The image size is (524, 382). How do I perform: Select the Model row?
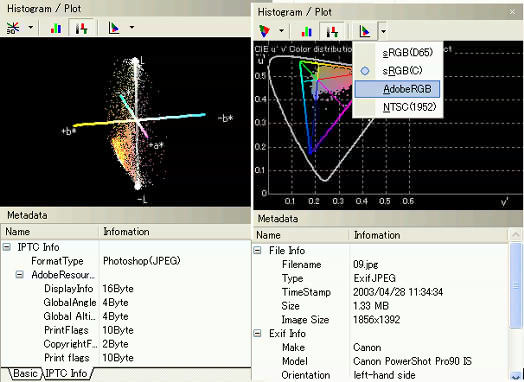[381, 361]
